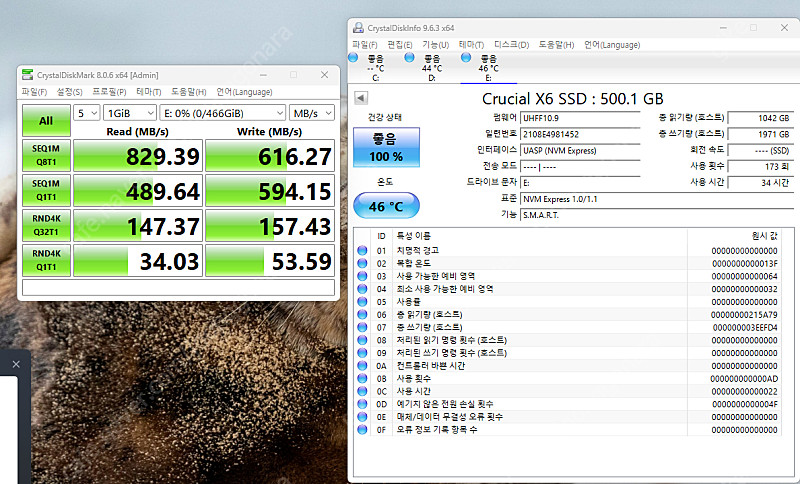The height and width of the screenshot is (484, 800).
Task: Click the D: drive status orb
Action: click(409, 58)
